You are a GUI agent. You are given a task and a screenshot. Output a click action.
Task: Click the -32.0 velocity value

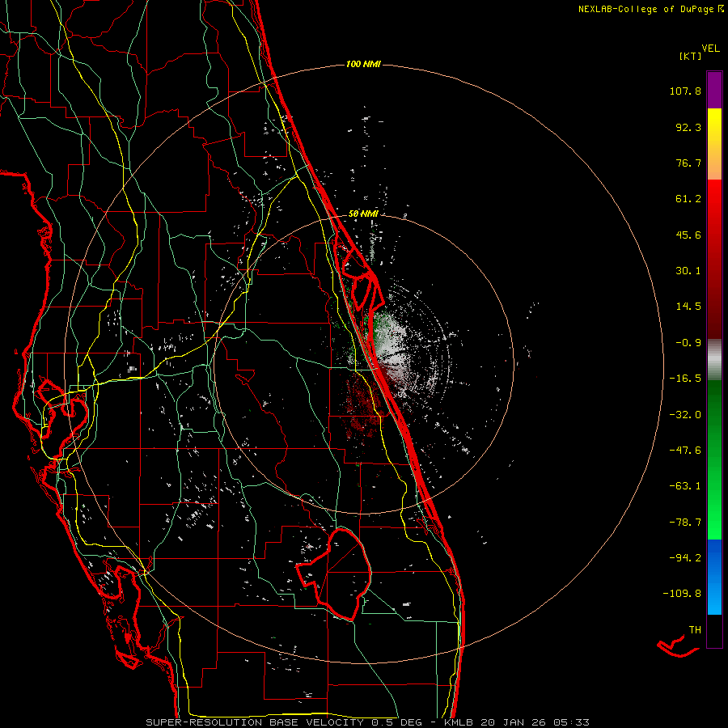[x=685, y=415]
